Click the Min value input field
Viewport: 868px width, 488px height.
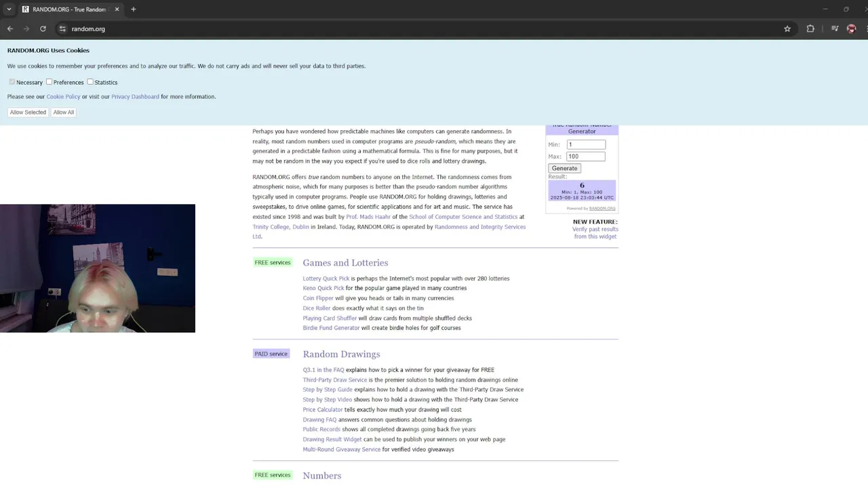pyautogui.click(x=586, y=144)
